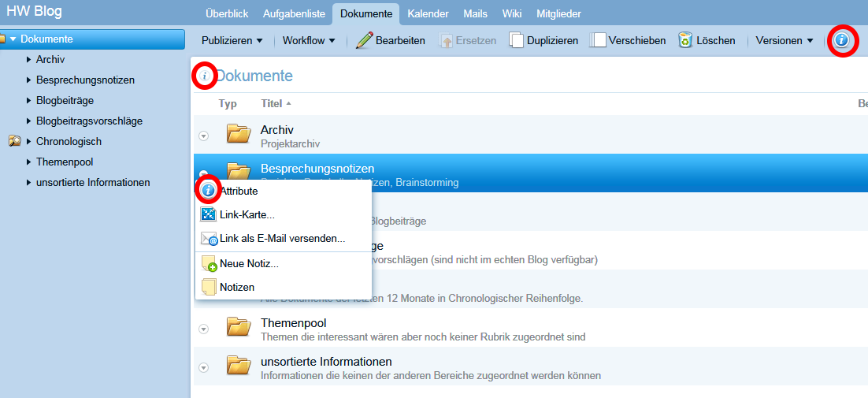Open the Mails tab

pyautogui.click(x=476, y=14)
